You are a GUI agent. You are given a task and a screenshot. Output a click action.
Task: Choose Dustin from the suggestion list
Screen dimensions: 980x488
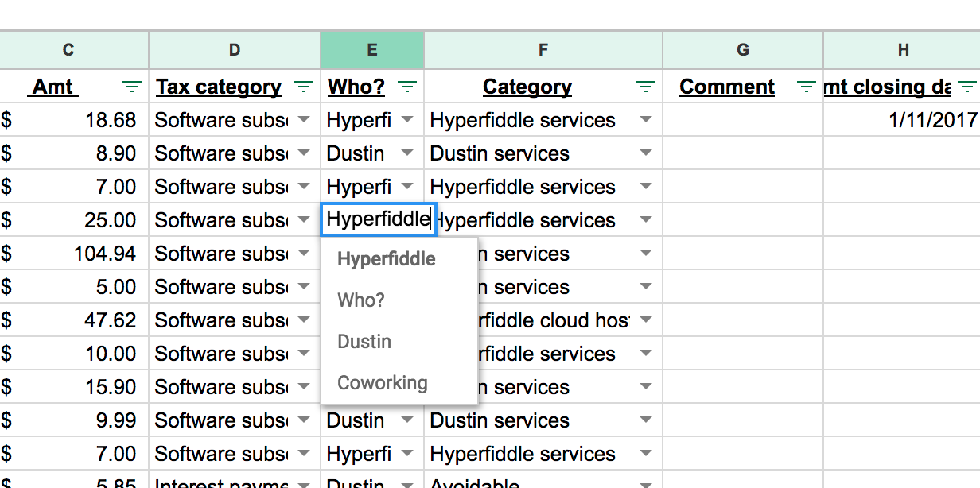pos(399,342)
